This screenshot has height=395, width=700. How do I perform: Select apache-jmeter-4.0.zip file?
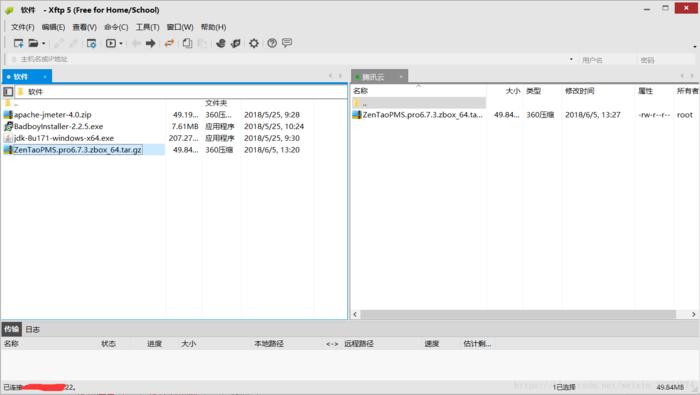(x=52, y=115)
